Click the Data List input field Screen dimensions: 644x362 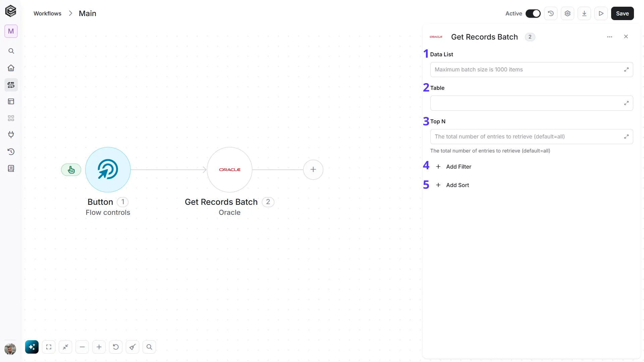[532, 69]
